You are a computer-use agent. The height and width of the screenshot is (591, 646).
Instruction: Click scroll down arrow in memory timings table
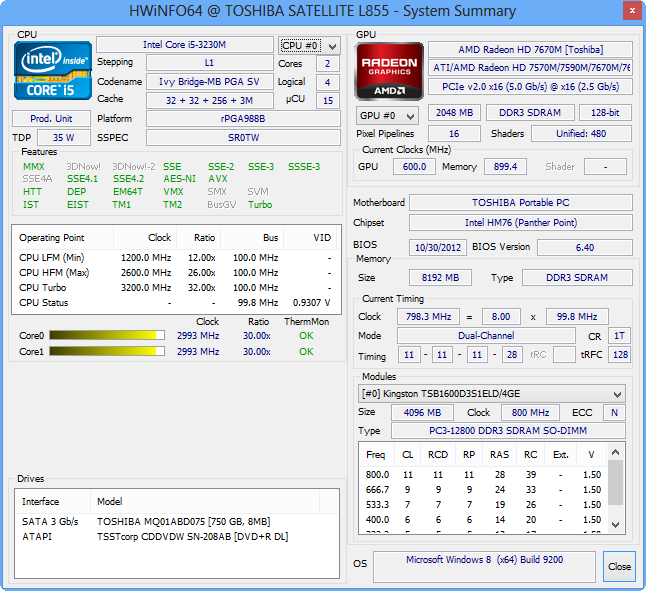pos(616,524)
